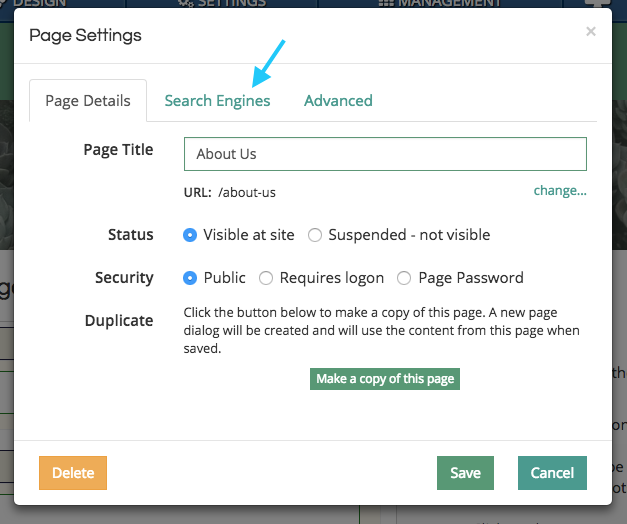This screenshot has width=627, height=524.
Task: Select Visible at site status
Action: click(190, 235)
